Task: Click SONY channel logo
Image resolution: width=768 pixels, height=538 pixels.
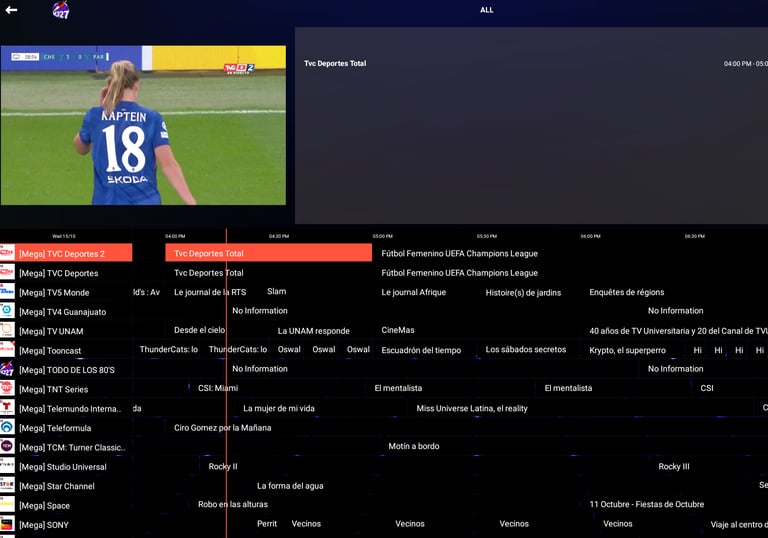Action: click(7, 524)
